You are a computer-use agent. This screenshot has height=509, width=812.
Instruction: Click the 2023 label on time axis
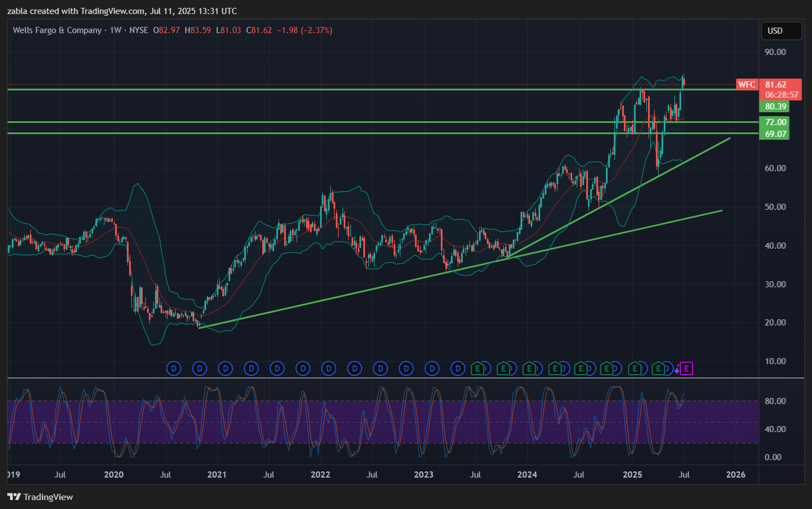click(x=423, y=475)
